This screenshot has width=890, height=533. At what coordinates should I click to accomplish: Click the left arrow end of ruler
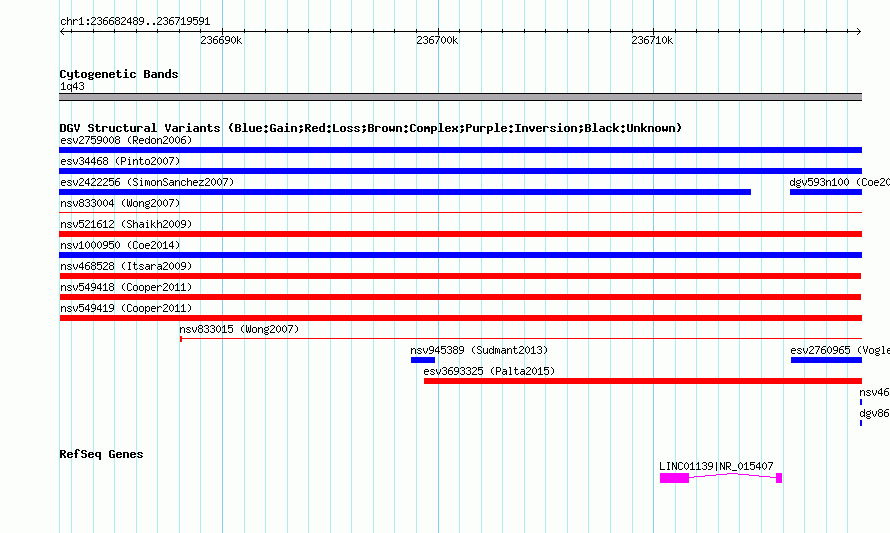(62, 31)
